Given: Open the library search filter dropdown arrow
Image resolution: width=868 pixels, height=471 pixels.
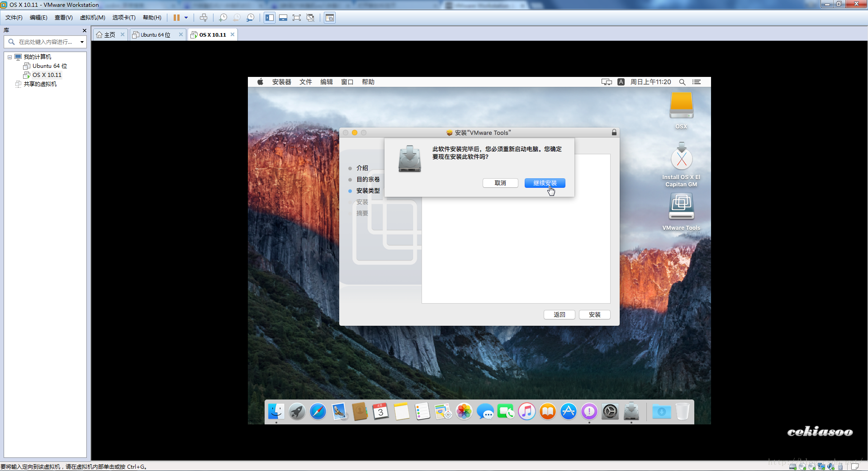Looking at the screenshot, I should [82, 42].
